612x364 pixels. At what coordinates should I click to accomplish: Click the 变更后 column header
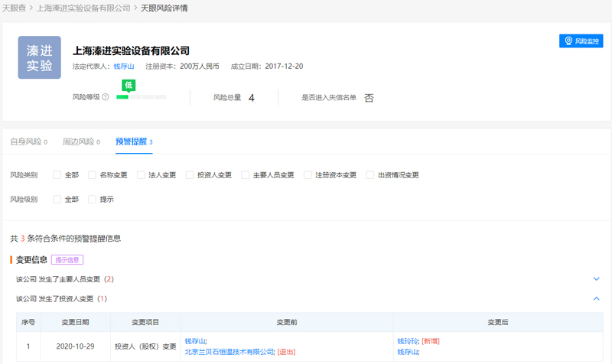pyautogui.click(x=498, y=322)
